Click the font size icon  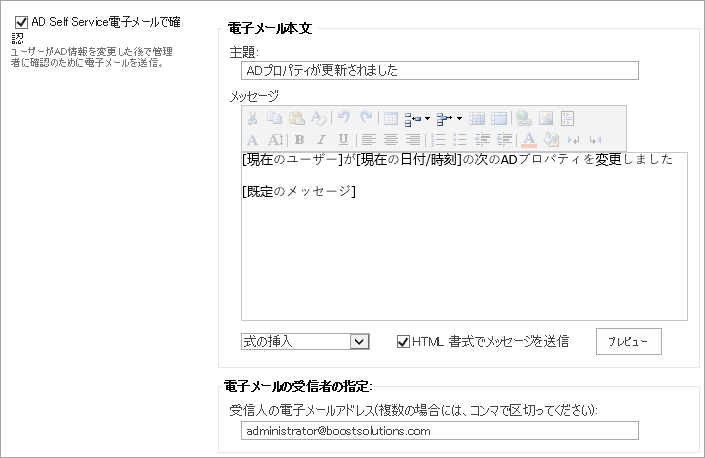click(275, 140)
